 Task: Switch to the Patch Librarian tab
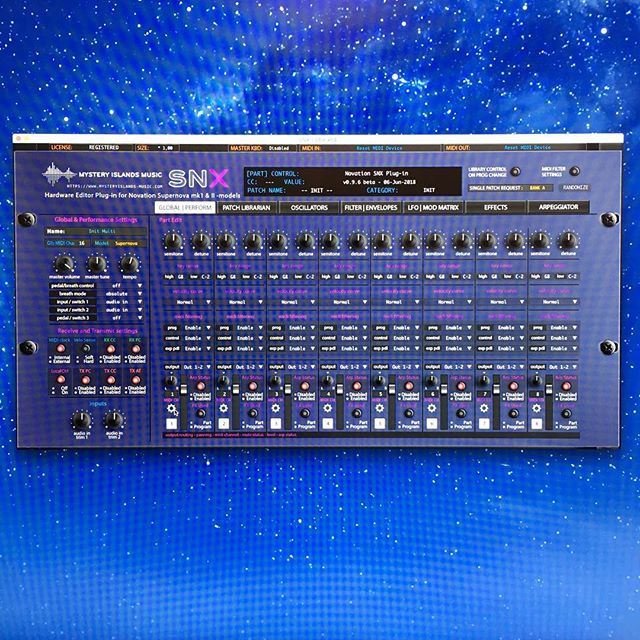[x=247, y=208]
